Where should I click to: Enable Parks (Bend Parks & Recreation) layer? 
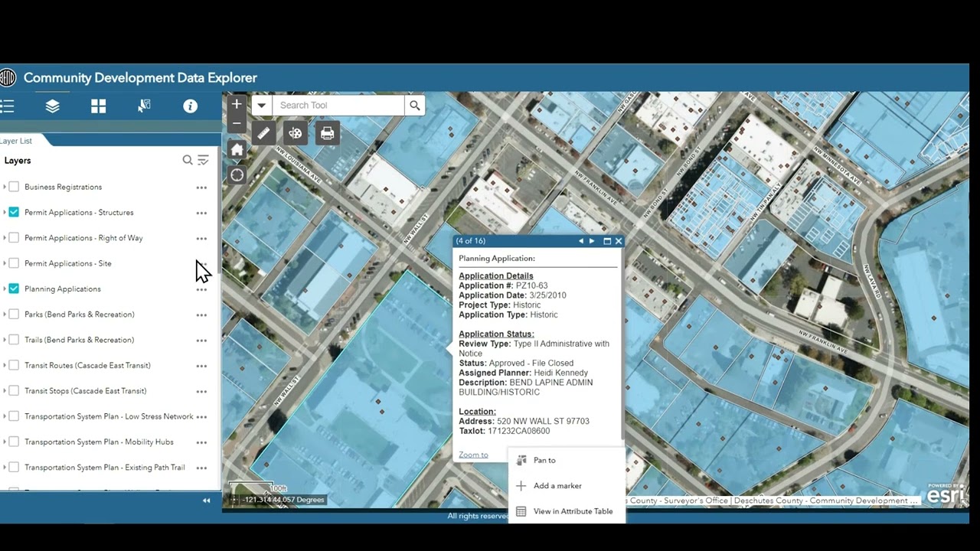14,315
